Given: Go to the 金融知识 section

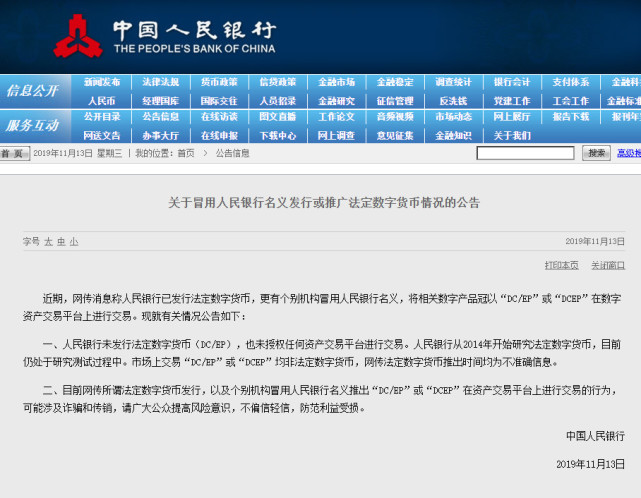Looking at the screenshot, I should click(x=453, y=135).
